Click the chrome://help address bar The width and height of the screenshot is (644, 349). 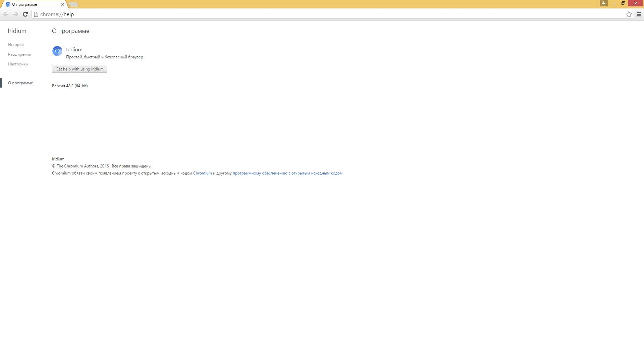[332, 14]
